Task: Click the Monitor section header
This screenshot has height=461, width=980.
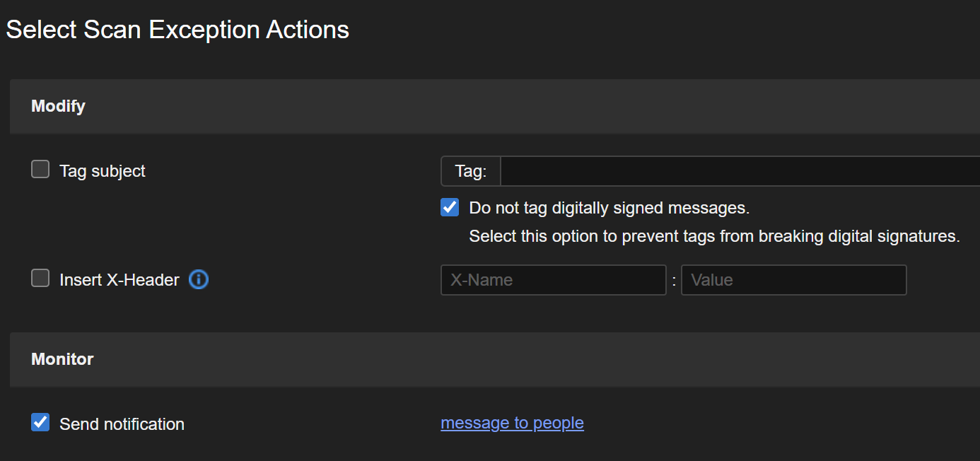Action: pos(62,359)
